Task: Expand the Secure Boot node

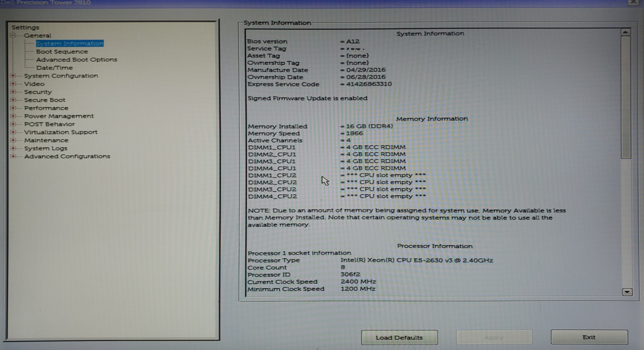Action: pos(13,100)
